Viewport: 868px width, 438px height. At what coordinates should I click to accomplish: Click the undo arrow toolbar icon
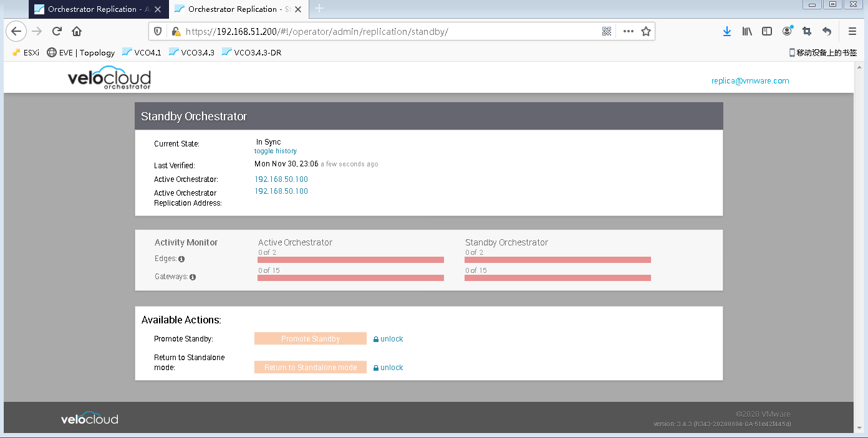(x=827, y=31)
